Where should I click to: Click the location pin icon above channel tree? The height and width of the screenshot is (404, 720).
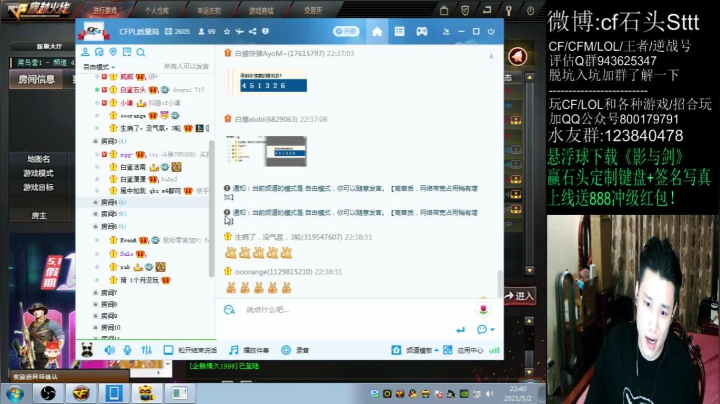(113, 52)
